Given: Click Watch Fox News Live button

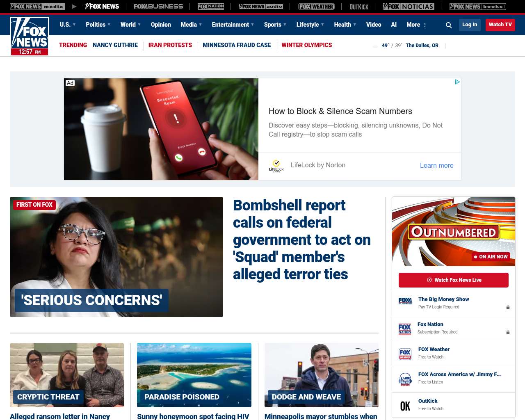Looking at the screenshot, I should (454, 280).
